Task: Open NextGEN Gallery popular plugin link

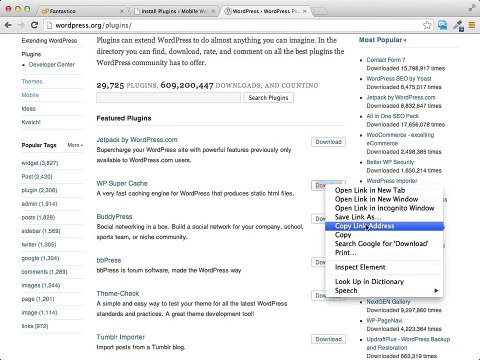Action: 388,302
